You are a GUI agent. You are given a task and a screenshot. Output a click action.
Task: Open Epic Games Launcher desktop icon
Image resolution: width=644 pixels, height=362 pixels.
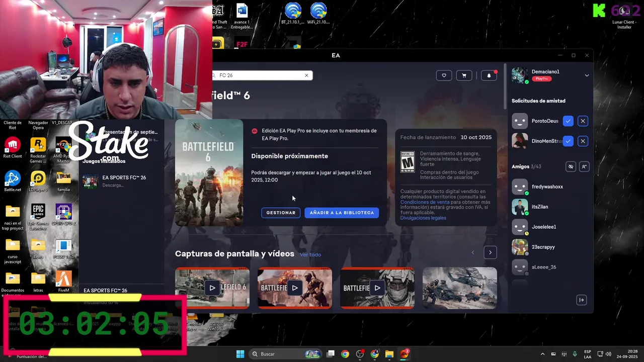click(x=38, y=217)
